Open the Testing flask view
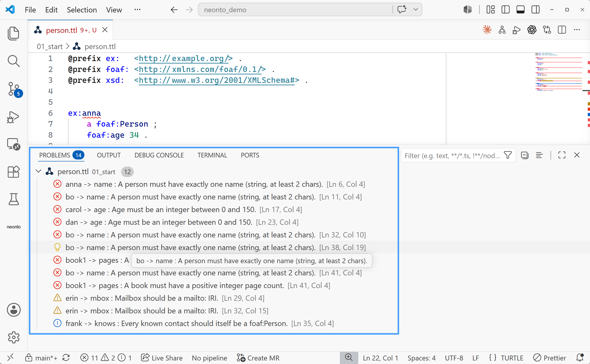The image size is (590, 364). pyautogui.click(x=14, y=199)
